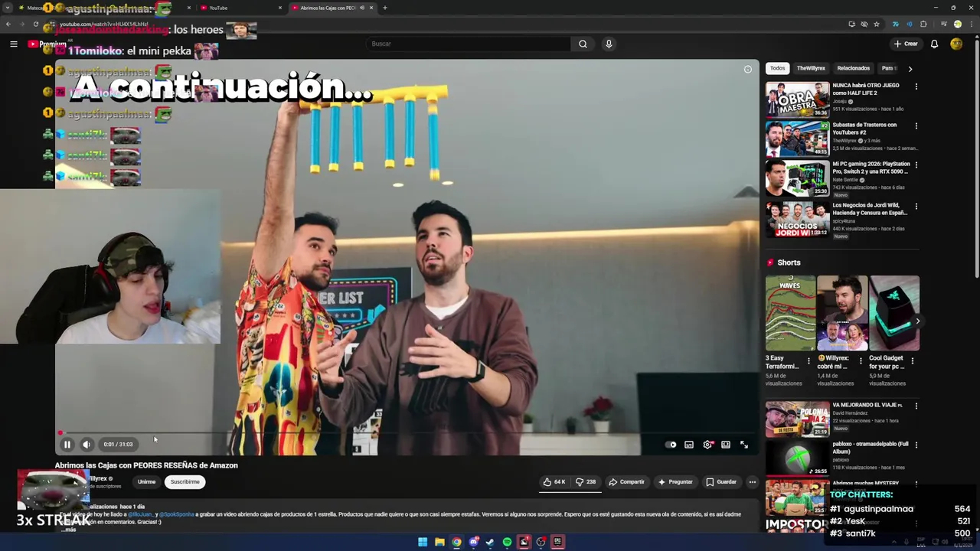Click the Compartir share button

click(x=626, y=482)
